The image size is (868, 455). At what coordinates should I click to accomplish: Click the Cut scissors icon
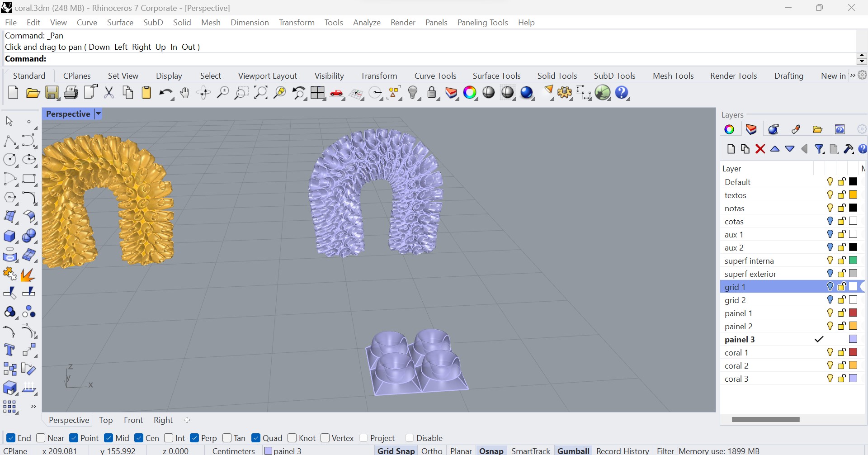(109, 93)
